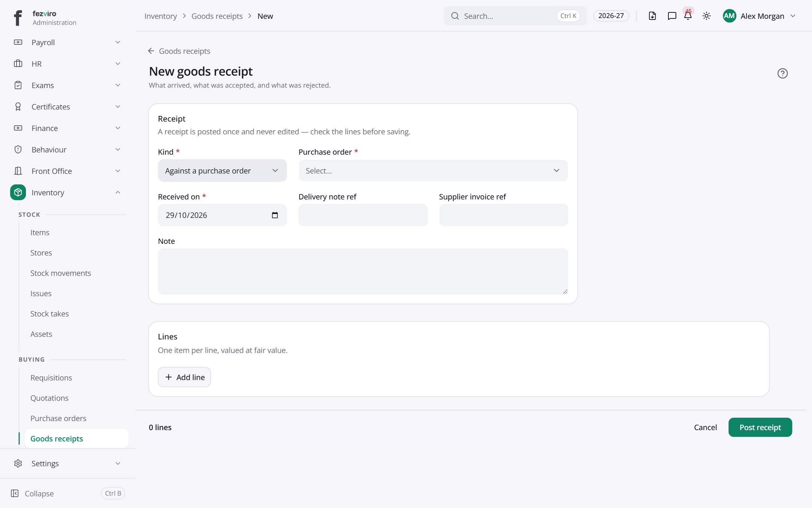Open Stock takes in sidebar

pyautogui.click(x=50, y=314)
